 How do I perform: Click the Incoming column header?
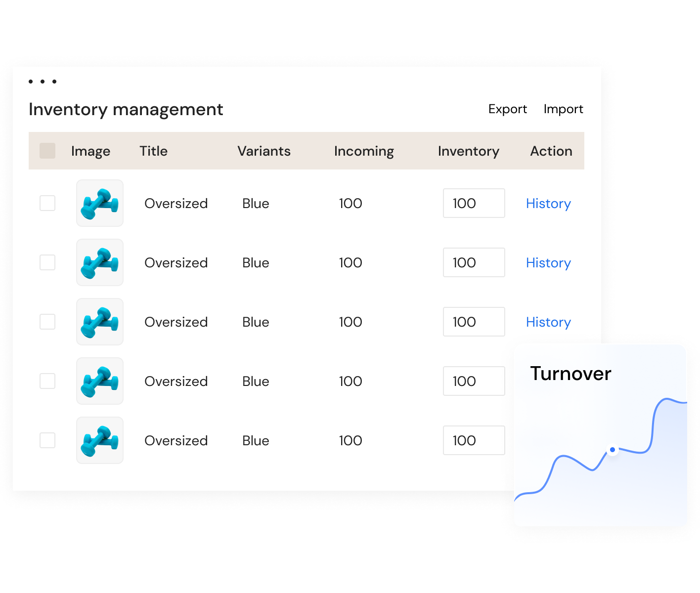coord(364,151)
